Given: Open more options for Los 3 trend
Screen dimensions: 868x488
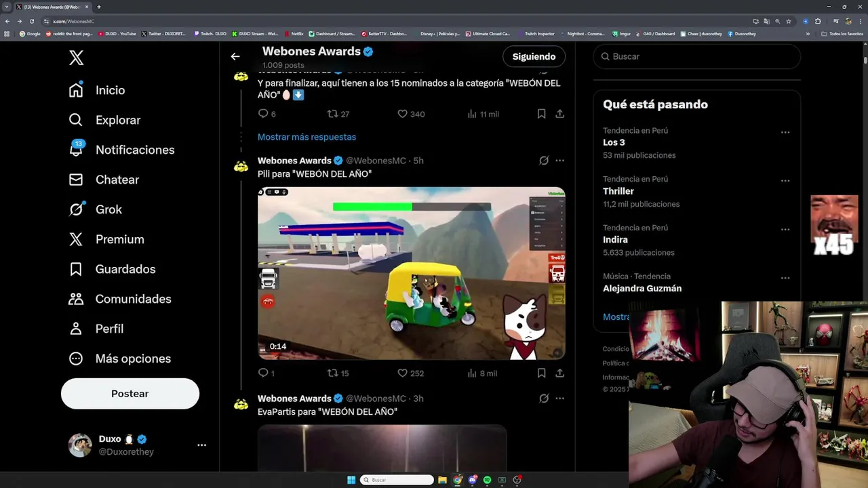Looking at the screenshot, I should 785,132.
